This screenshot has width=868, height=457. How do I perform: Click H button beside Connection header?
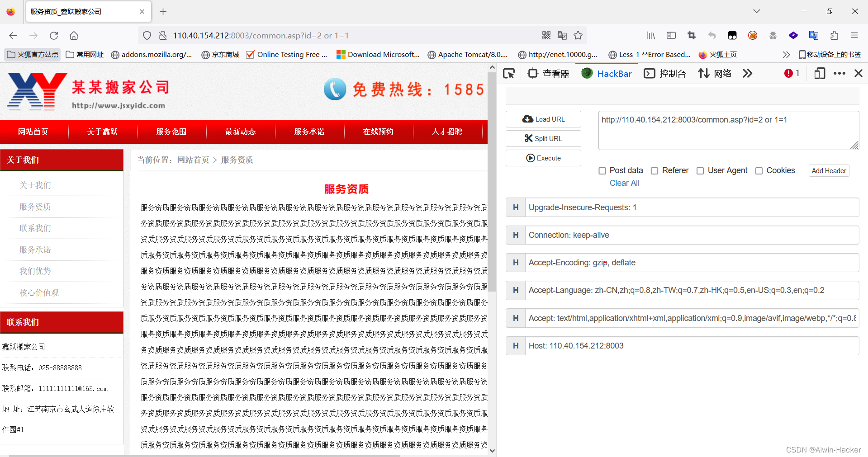click(516, 235)
